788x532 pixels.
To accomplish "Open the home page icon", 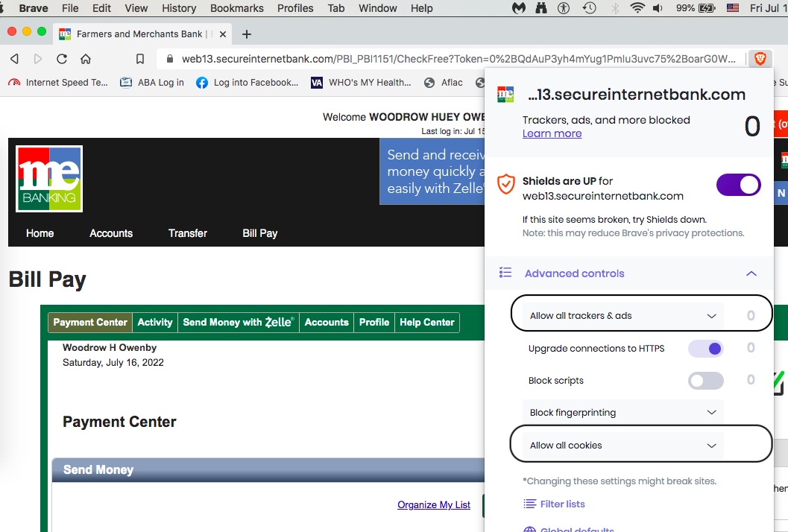I will (x=86, y=59).
